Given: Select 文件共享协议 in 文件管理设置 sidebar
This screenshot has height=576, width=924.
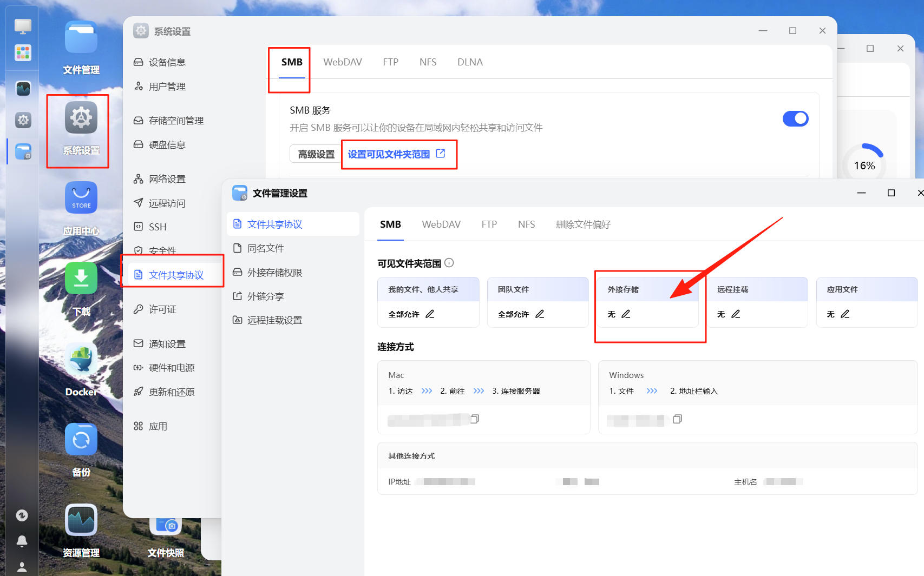Looking at the screenshot, I should tap(293, 224).
